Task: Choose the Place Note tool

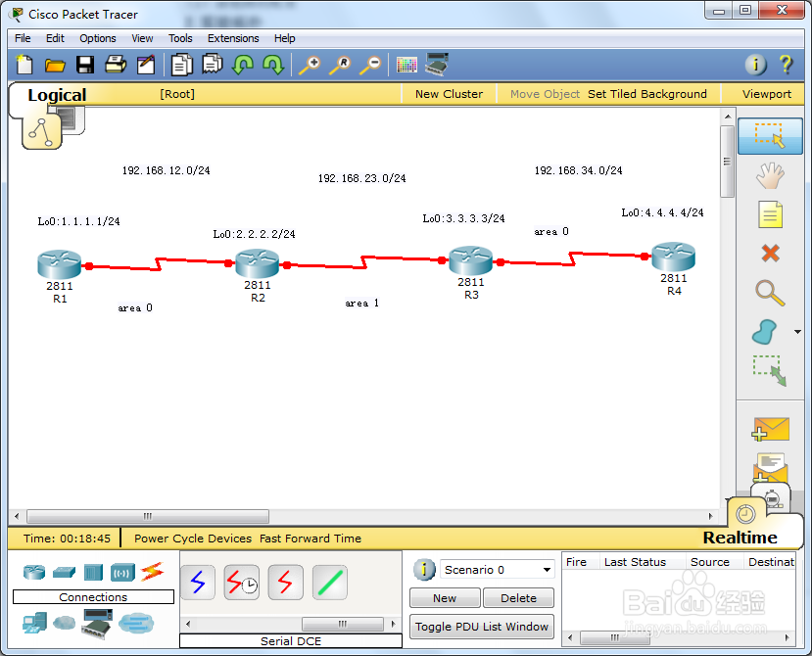Action: [770, 214]
